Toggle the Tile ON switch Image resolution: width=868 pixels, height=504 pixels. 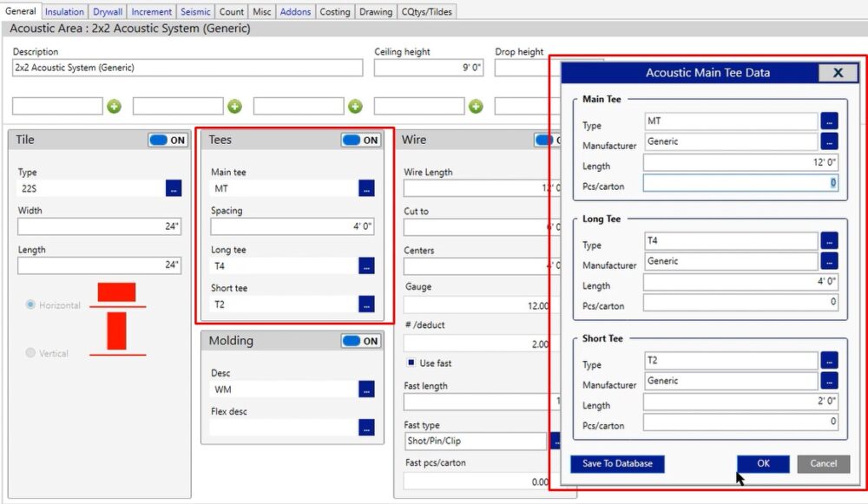168,141
